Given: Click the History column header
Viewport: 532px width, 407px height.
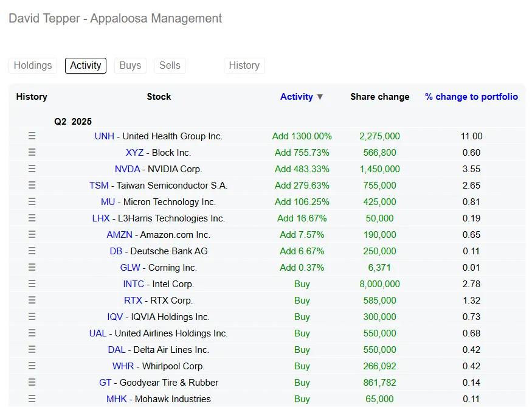Looking at the screenshot, I should [x=32, y=97].
